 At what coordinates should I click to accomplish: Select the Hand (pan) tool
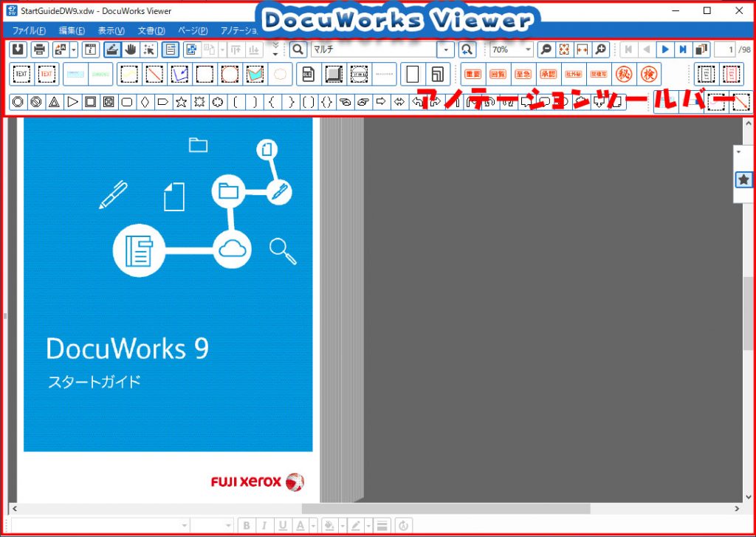pos(131,51)
